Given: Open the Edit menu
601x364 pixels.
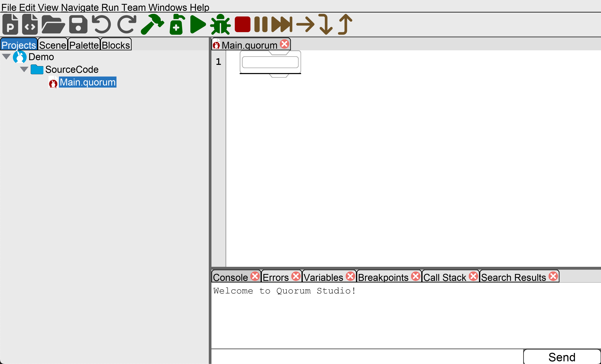Looking at the screenshot, I should pos(27,7).
